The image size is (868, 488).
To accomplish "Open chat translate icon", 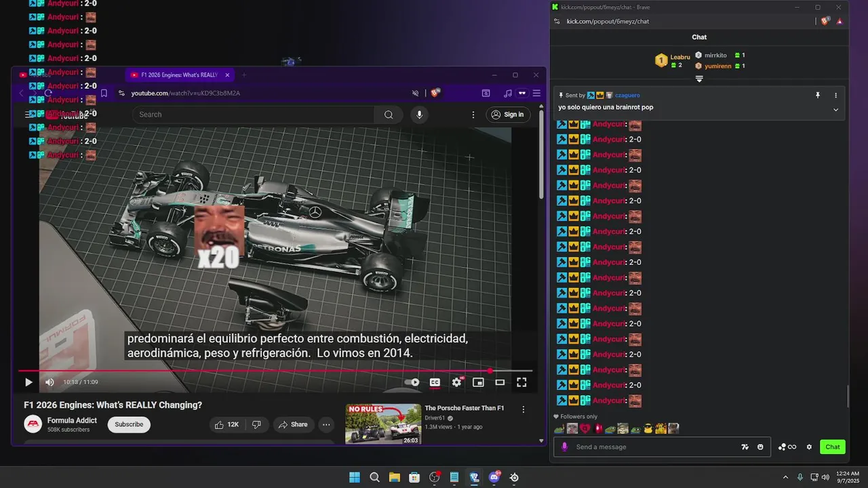I will click(x=745, y=447).
